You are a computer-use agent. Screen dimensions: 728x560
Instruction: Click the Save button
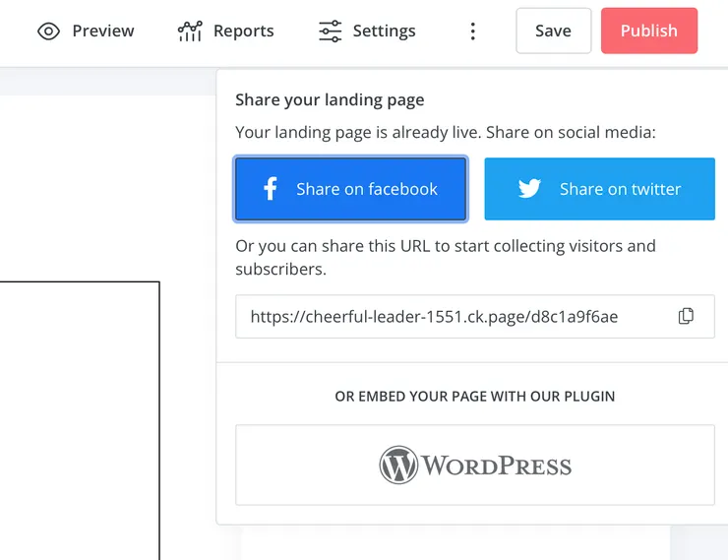(554, 31)
